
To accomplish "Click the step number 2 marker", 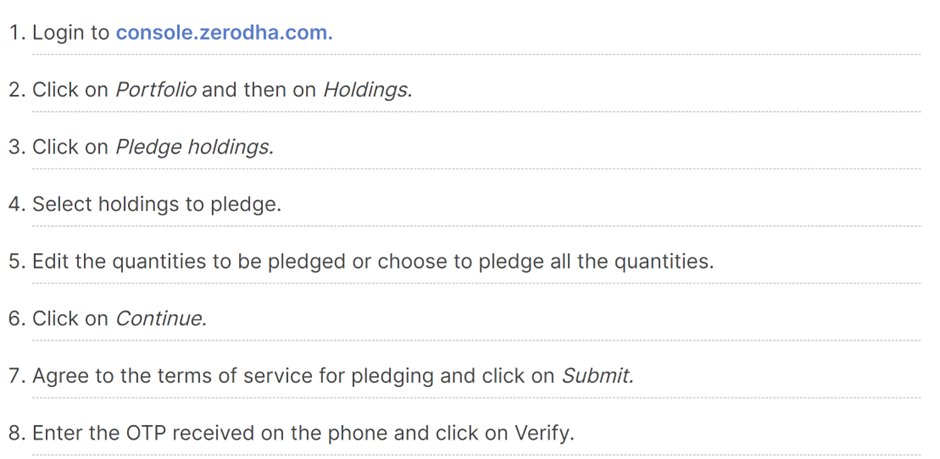I will coord(16,90).
